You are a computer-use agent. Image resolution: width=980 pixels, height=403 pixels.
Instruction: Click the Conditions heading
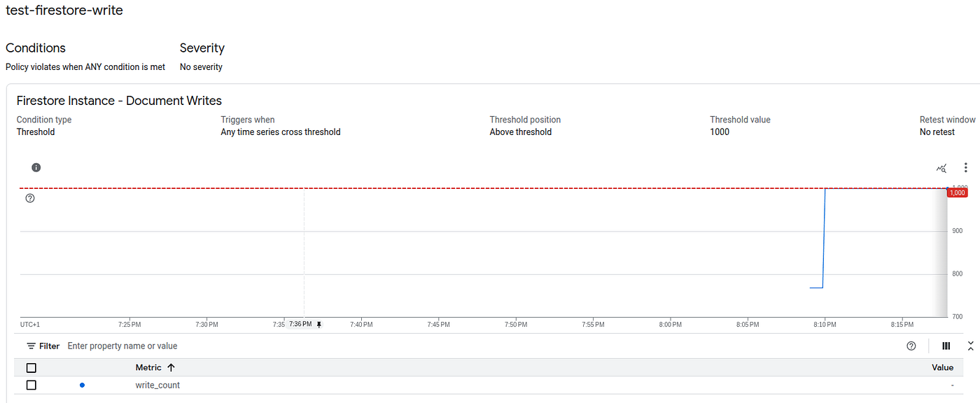tap(36, 48)
